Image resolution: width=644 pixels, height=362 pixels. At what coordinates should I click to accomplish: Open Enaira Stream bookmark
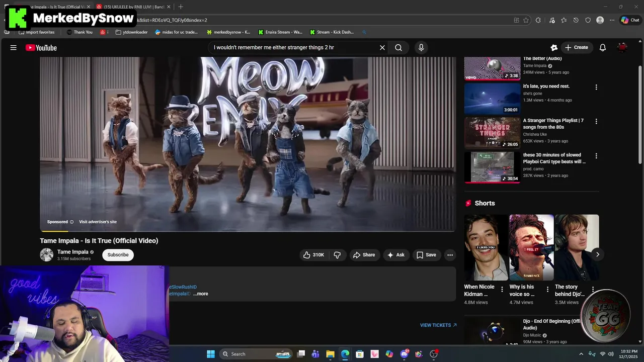pos(281,32)
